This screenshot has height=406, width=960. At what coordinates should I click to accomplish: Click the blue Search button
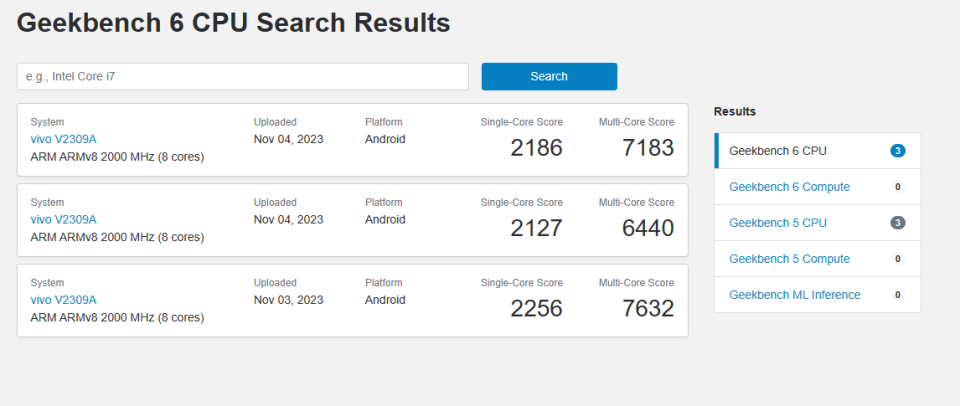pos(549,77)
